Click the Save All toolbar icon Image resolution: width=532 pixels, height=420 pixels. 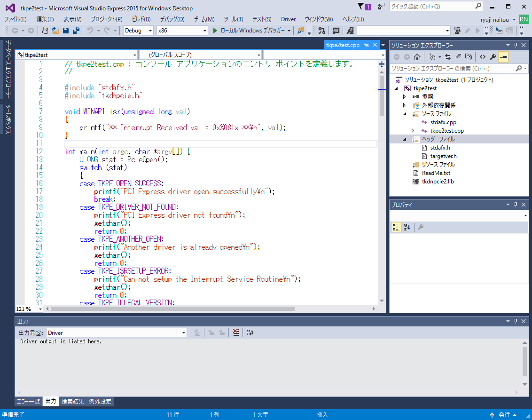(x=75, y=31)
